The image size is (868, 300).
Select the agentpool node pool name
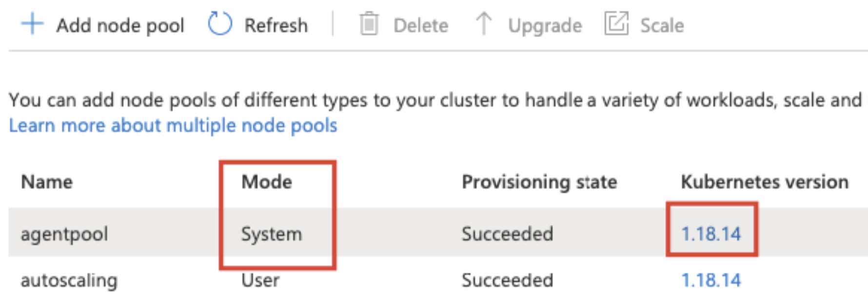64,234
